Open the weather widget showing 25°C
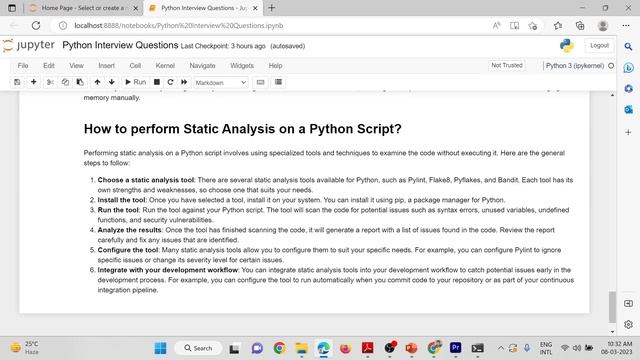This screenshot has height=360, width=640. click(25, 348)
